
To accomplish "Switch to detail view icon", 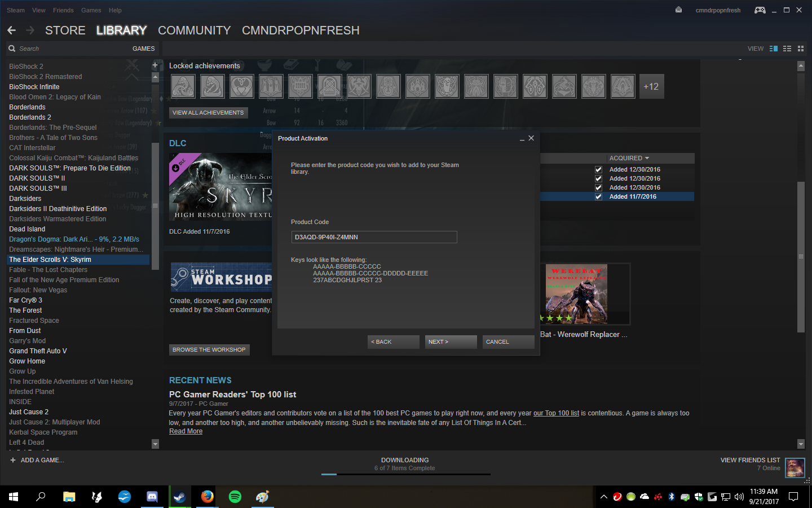I will coord(774,49).
